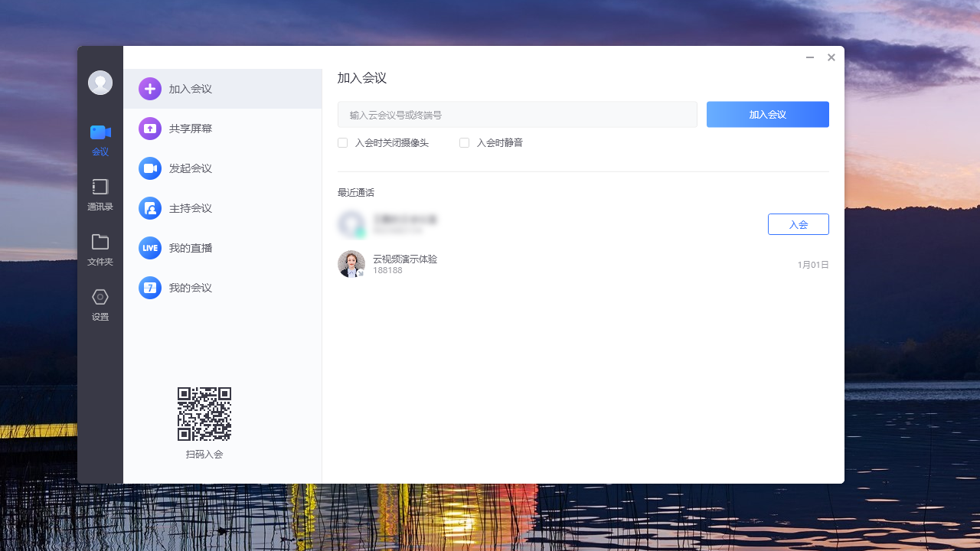The width and height of the screenshot is (980, 551).
Task: Select the 共享屏幕 screen sharing icon
Action: 150,129
